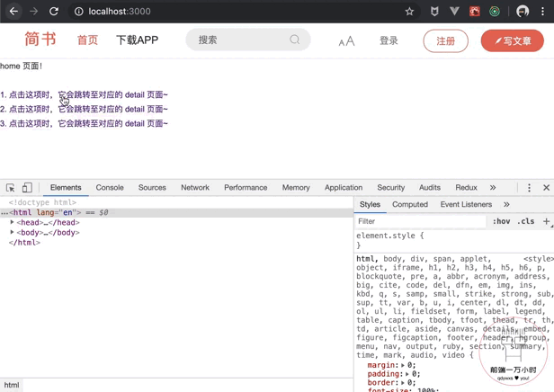Close the DevTools panel
Viewport: 554px width, 392px height.
point(546,188)
